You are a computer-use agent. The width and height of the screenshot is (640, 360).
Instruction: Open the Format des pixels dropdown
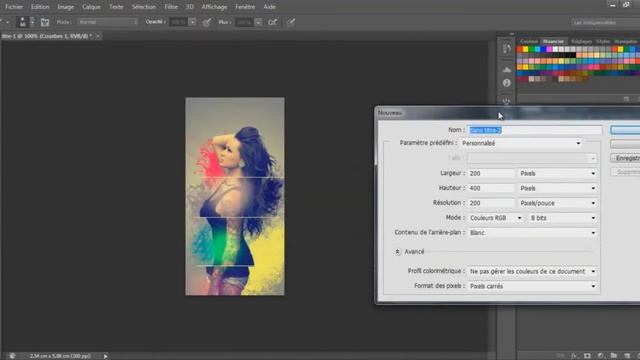click(532, 286)
